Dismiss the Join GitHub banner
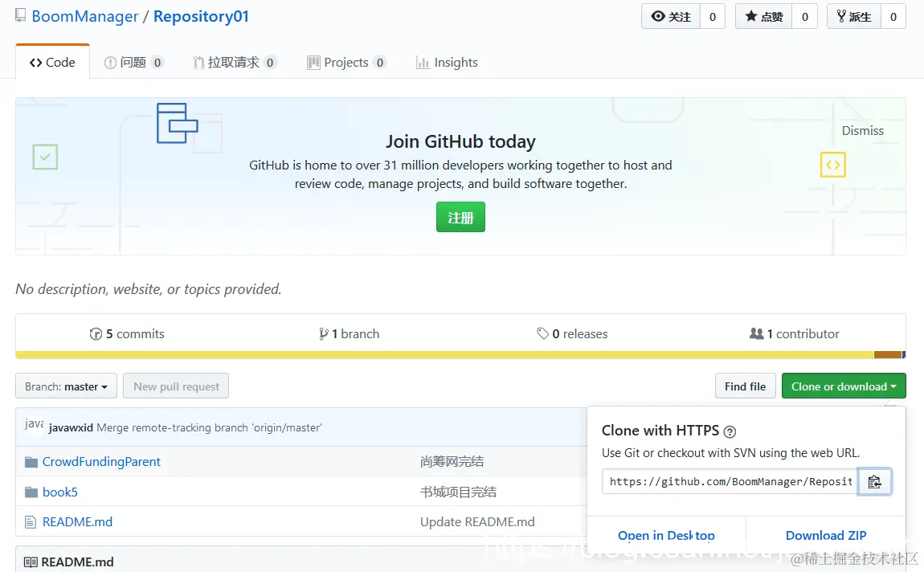Image resolution: width=924 pixels, height=572 pixels. tap(863, 131)
